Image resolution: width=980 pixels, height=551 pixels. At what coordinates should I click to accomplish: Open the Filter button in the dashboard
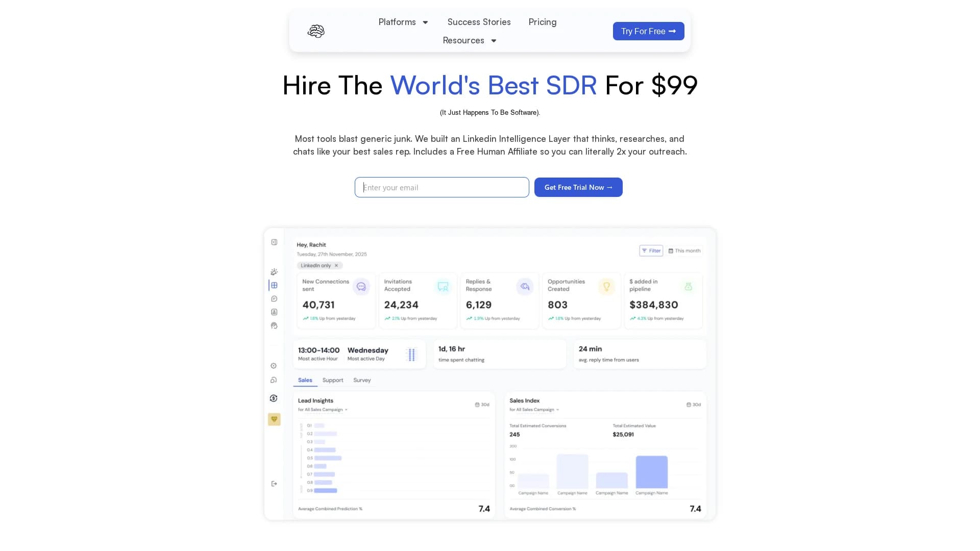click(651, 251)
